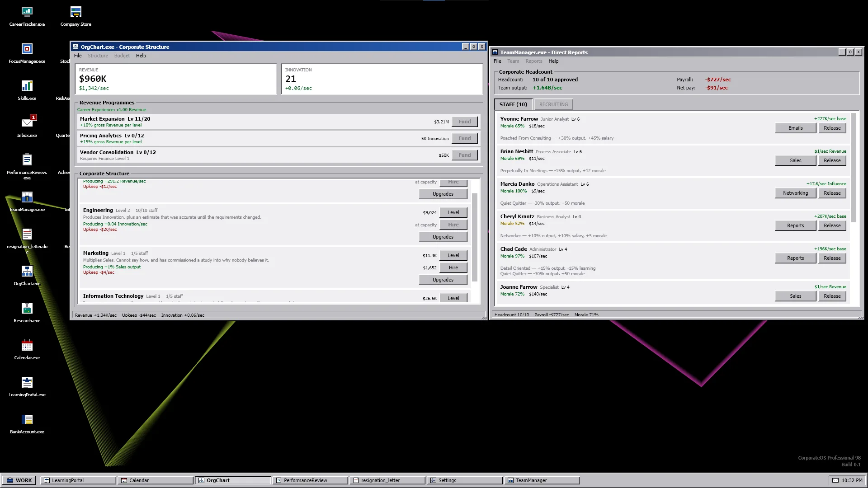
Task: Click Level button for Marketing department
Action: pyautogui.click(x=453, y=255)
